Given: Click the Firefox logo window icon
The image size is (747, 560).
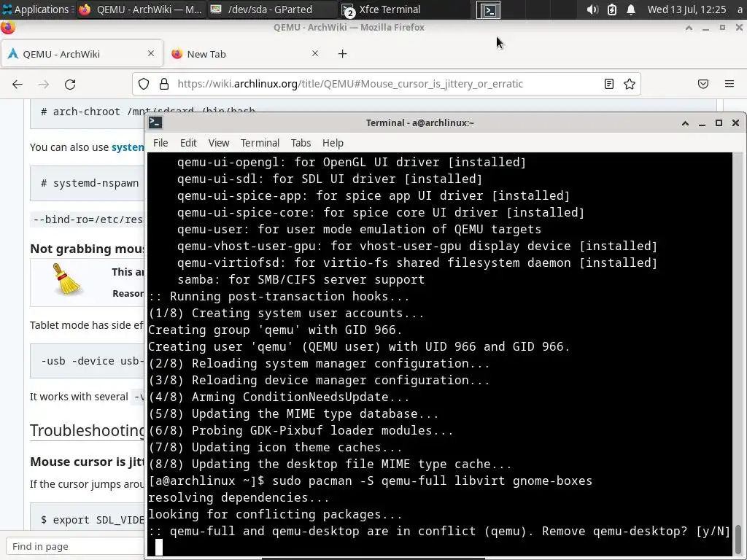Looking at the screenshot, I should (7, 27).
